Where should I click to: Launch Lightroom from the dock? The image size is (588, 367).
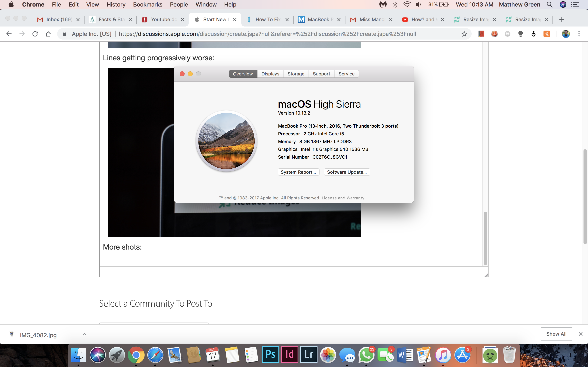[308, 354]
